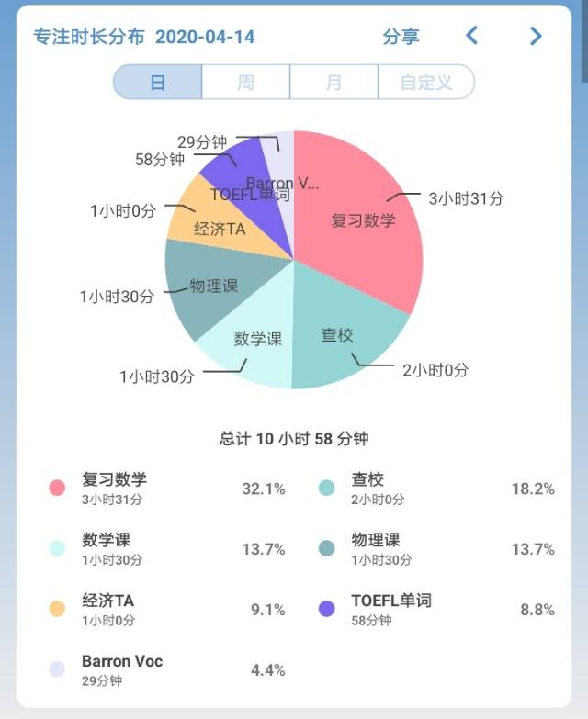Open the 专注时长分布 title header

[89, 37]
